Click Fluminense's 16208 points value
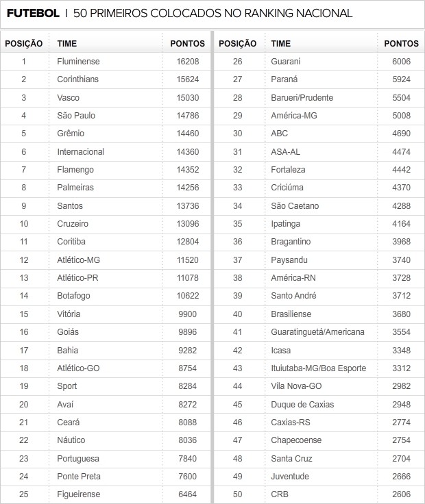Image resolution: width=425 pixels, height=504 pixels. pyautogui.click(x=188, y=62)
